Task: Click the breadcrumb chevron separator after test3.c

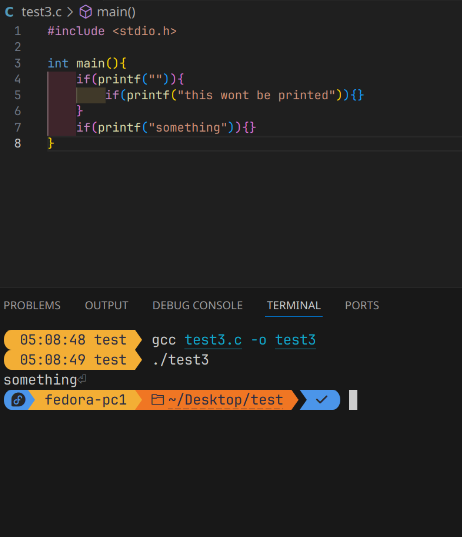Action: pos(70,12)
